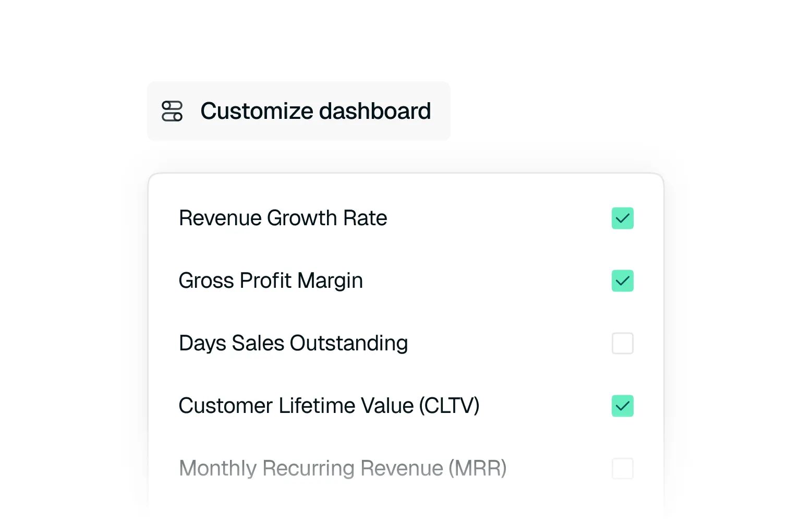Click the green checkmark icon for CLTV
This screenshot has height=524, width=812.
[622, 406]
